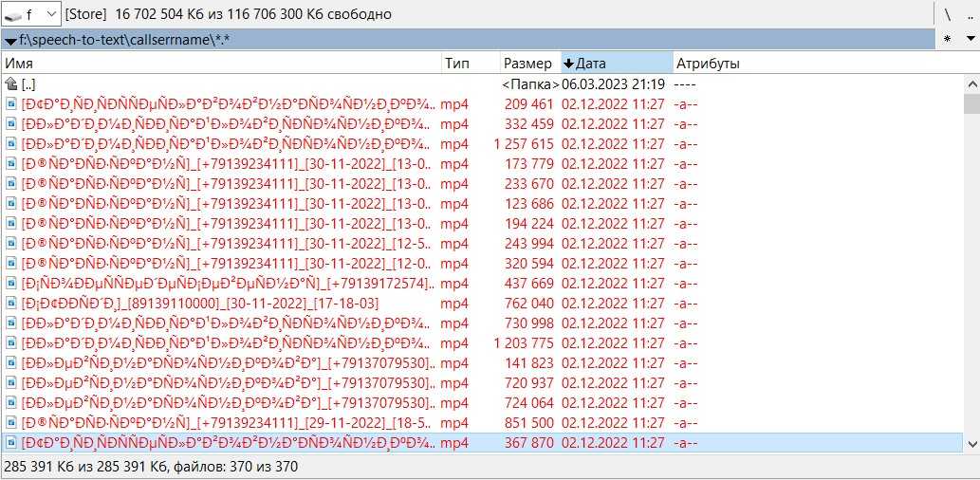Open the directory hotlist asterisk button
This screenshot has height=480, width=980.
947,39
